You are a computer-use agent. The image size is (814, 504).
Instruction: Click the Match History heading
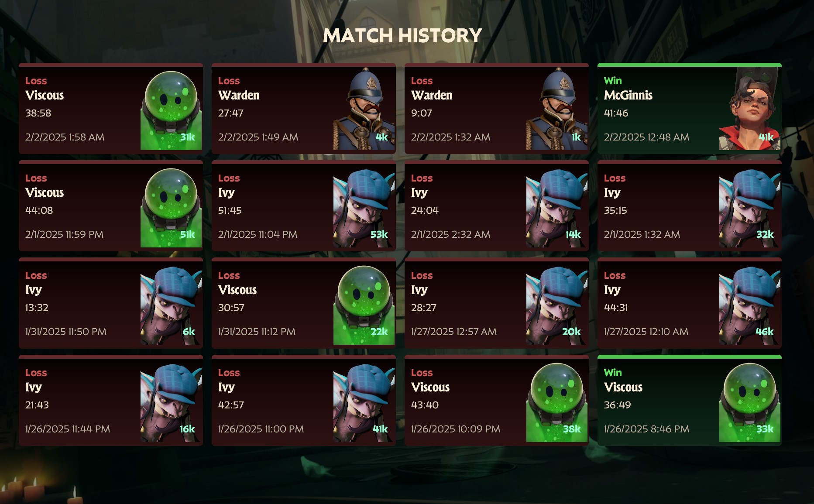click(x=402, y=35)
